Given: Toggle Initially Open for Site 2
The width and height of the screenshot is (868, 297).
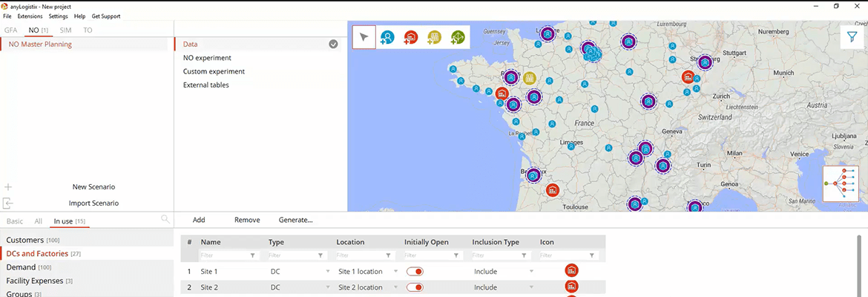Looking at the screenshot, I should point(415,287).
